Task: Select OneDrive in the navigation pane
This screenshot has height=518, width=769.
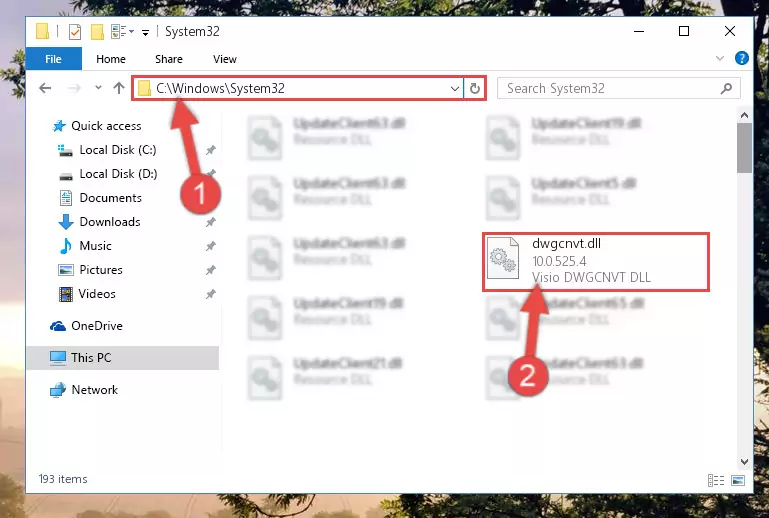Action: [x=97, y=326]
